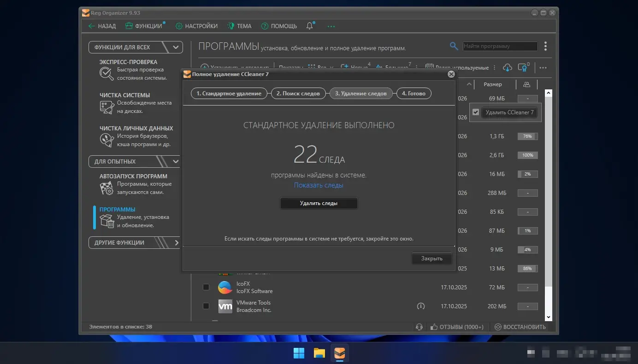The image size is (638, 364).
Task: Open Автозапуск программ in sidebar
Action: (136, 184)
